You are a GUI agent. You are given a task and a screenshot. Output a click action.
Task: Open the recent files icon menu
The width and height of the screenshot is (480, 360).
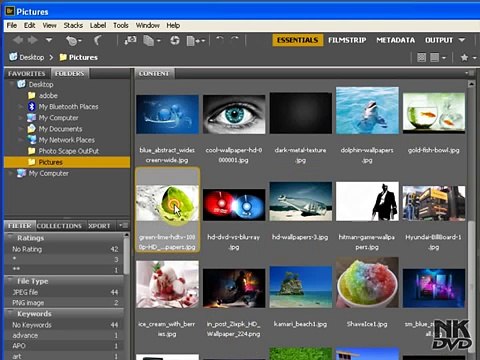[73, 41]
